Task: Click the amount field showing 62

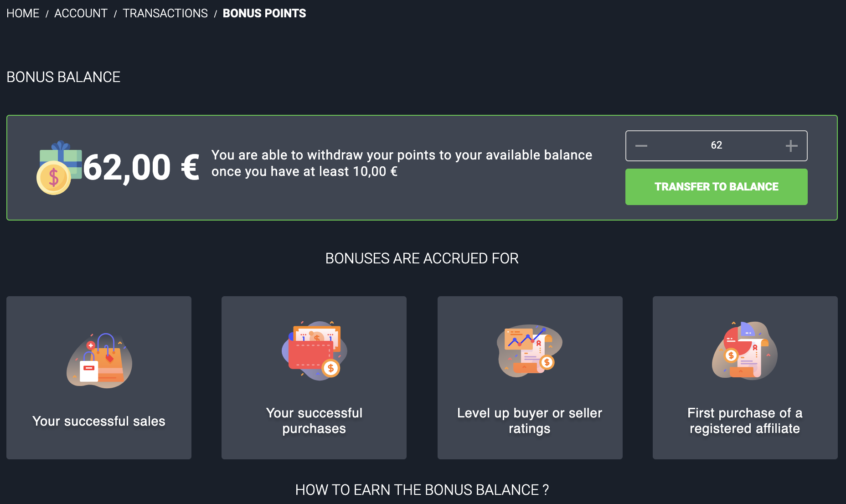Action: [x=716, y=145]
